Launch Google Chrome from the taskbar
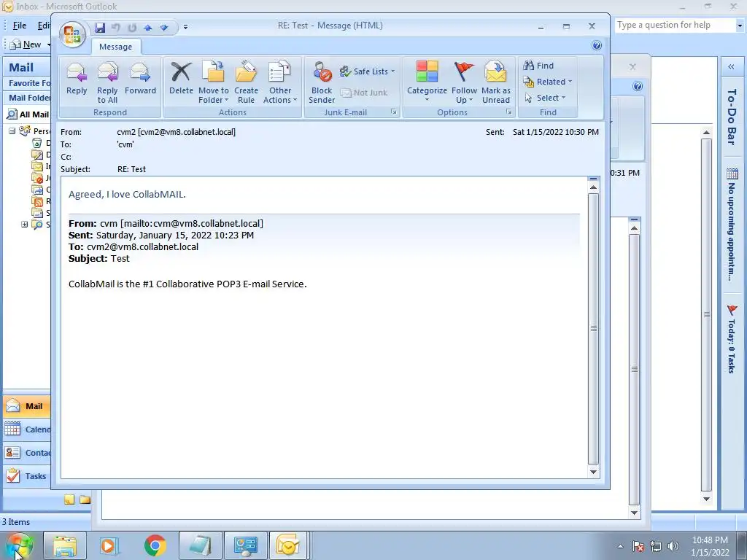The image size is (747, 560). coord(155,545)
